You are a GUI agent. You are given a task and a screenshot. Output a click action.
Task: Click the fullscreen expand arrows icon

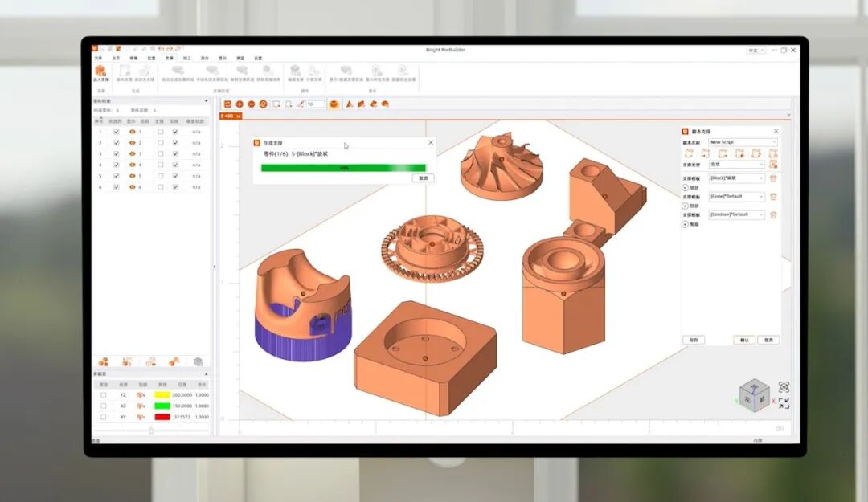tap(784, 403)
